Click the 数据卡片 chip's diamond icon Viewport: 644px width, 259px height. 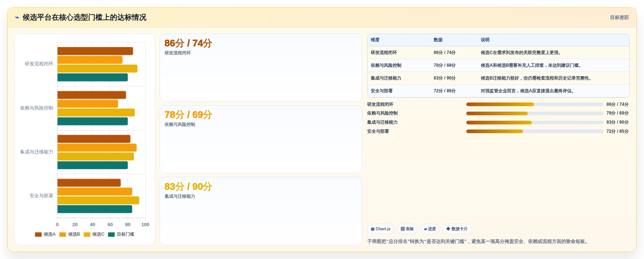(448, 229)
